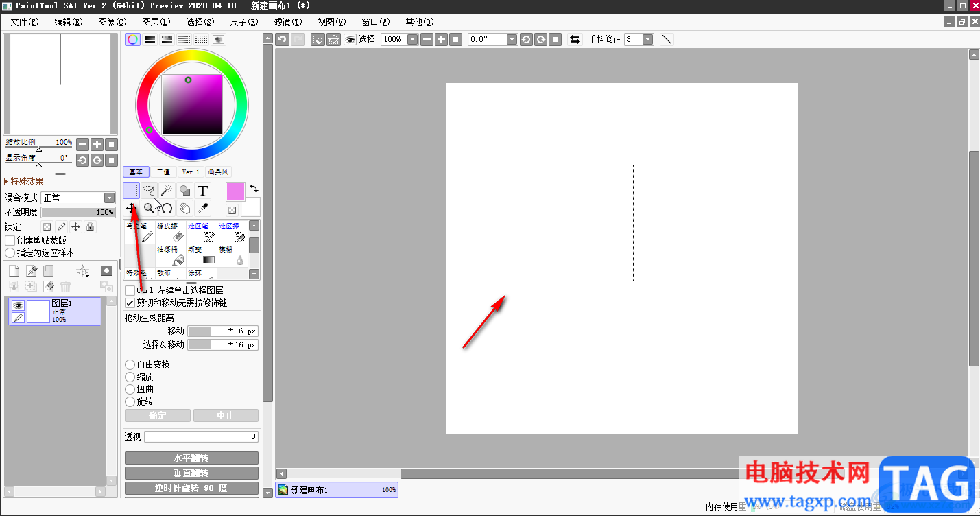The image size is (980, 516).
Task: Create a new linework layer
Action: point(32,271)
